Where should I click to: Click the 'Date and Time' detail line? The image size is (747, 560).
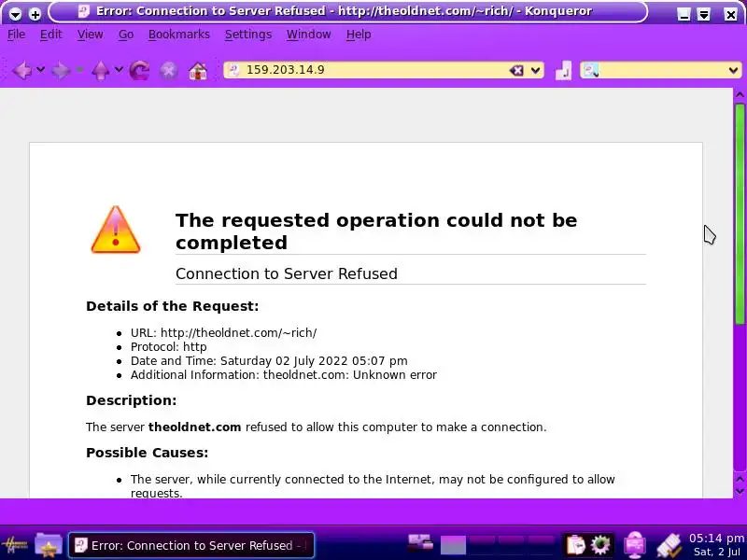point(269,361)
